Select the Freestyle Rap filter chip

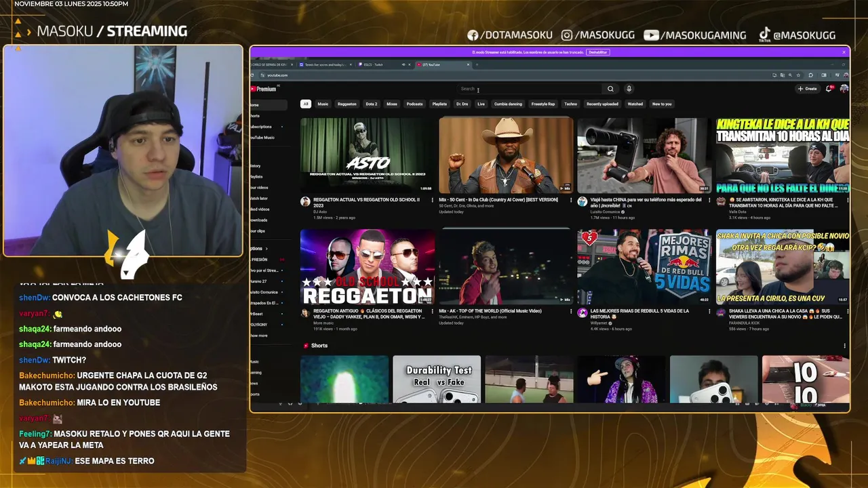[542, 104]
